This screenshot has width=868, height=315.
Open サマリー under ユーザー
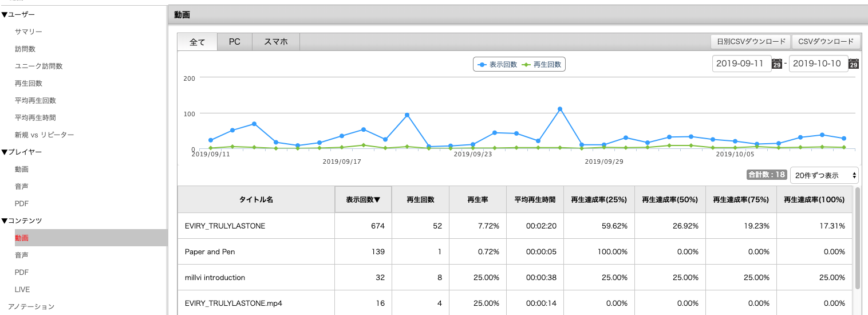(x=29, y=31)
